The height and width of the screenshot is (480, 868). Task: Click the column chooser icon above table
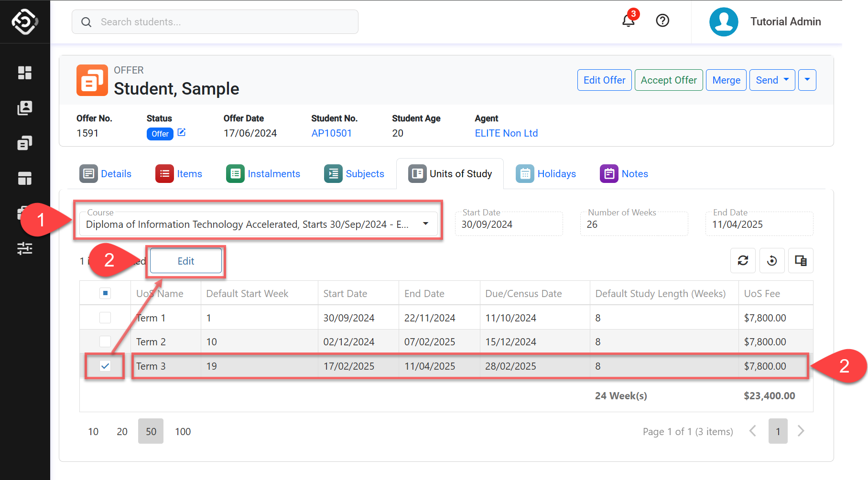click(x=801, y=260)
